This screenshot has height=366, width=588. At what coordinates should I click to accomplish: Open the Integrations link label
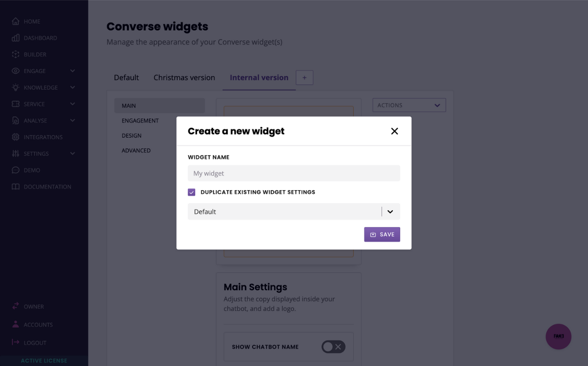pyautogui.click(x=43, y=137)
